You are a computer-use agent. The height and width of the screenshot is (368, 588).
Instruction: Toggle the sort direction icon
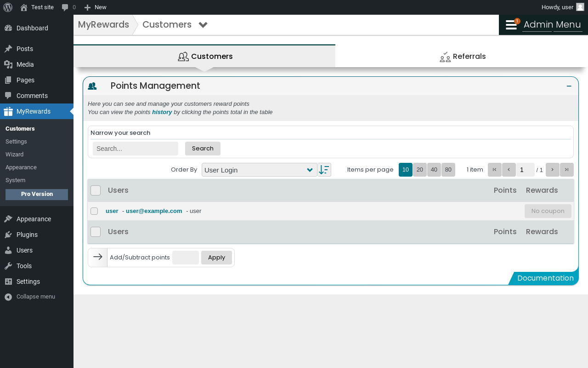pyautogui.click(x=324, y=170)
